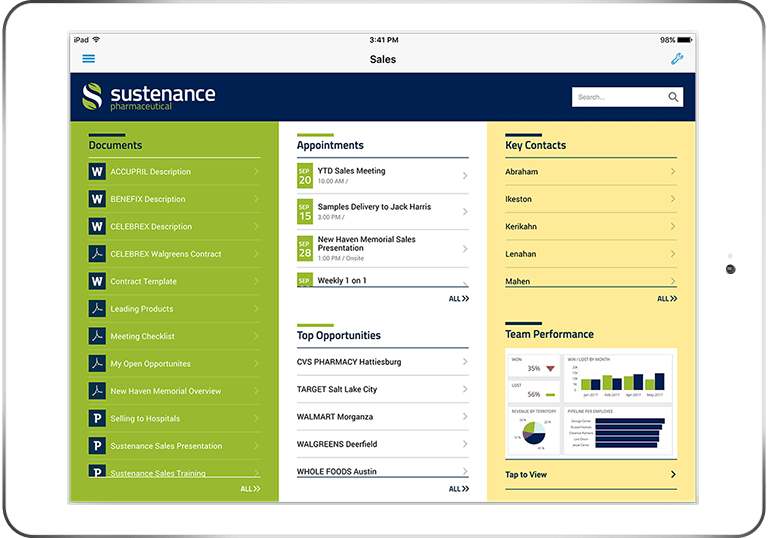Expand chevron for Contract Template row
768x538 pixels.
(256, 281)
